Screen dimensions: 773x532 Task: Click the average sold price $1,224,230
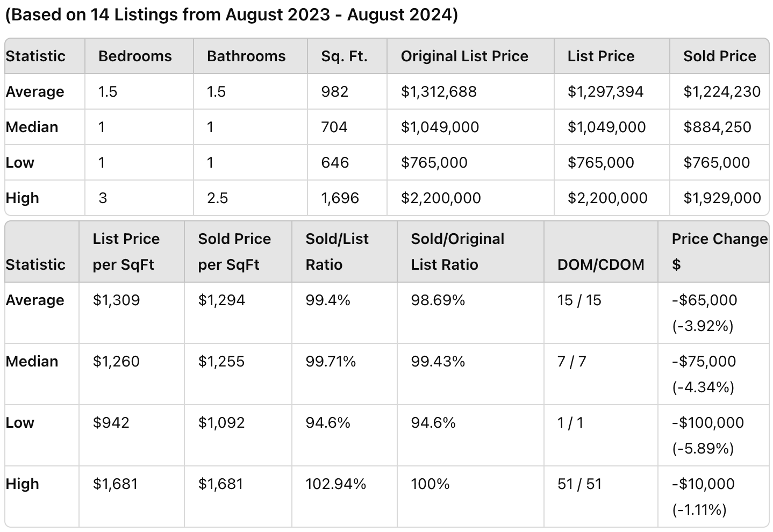(x=721, y=91)
